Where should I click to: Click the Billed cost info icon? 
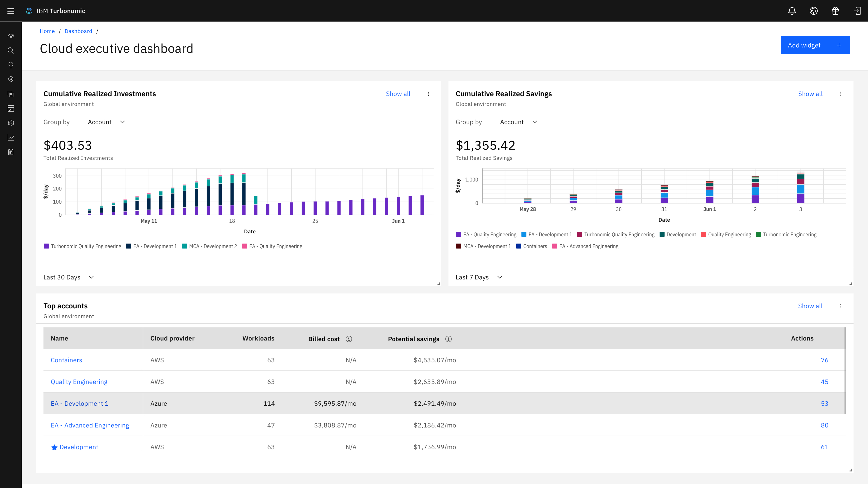(x=349, y=339)
